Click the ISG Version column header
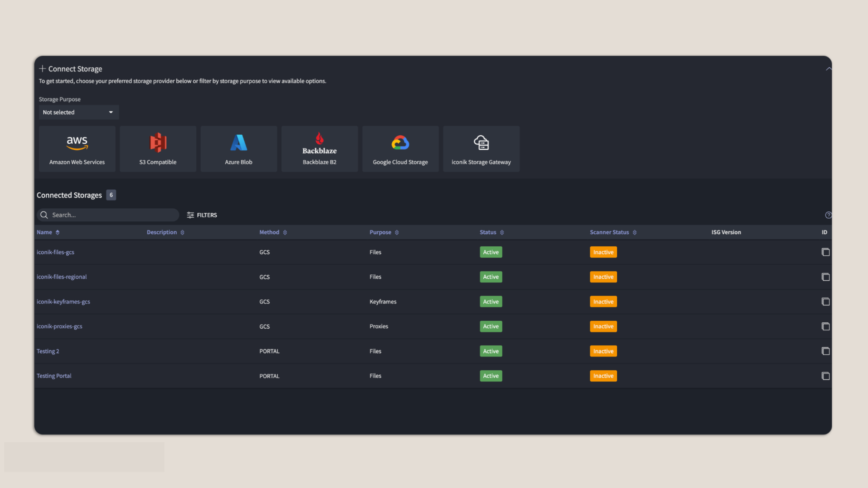 (x=726, y=232)
